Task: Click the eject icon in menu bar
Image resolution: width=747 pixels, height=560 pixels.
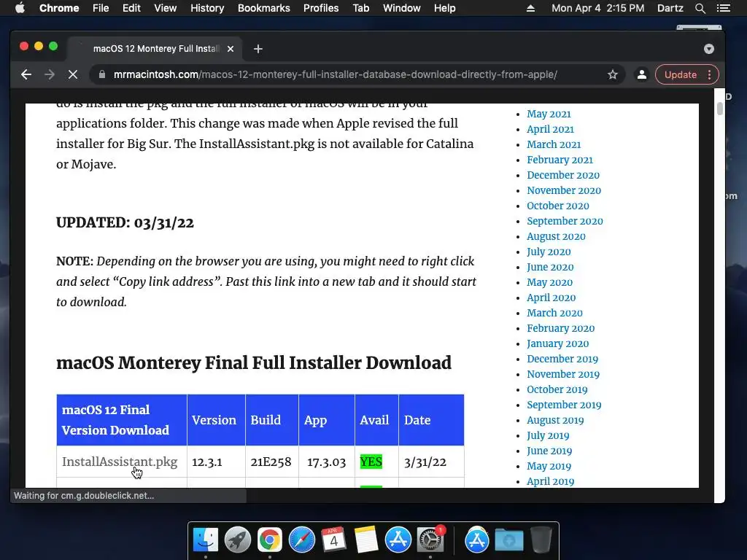Action: click(530, 8)
